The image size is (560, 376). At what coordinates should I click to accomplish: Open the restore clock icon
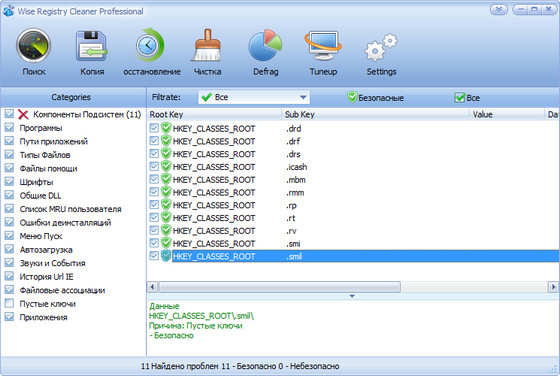coord(150,45)
